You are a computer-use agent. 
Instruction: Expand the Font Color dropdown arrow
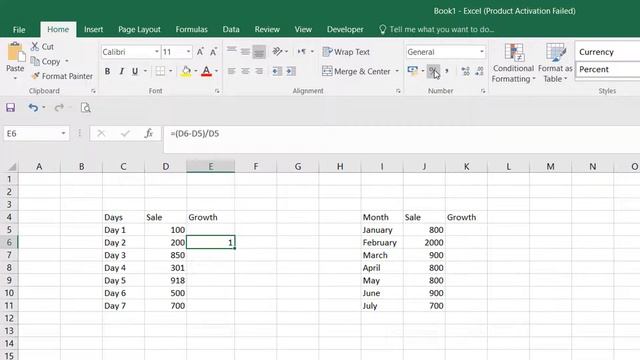coord(216,71)
